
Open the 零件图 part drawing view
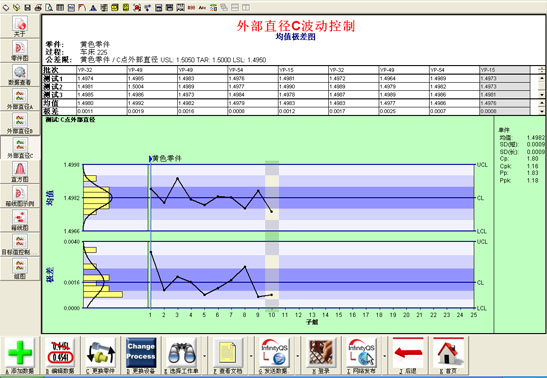coord(20,51)
